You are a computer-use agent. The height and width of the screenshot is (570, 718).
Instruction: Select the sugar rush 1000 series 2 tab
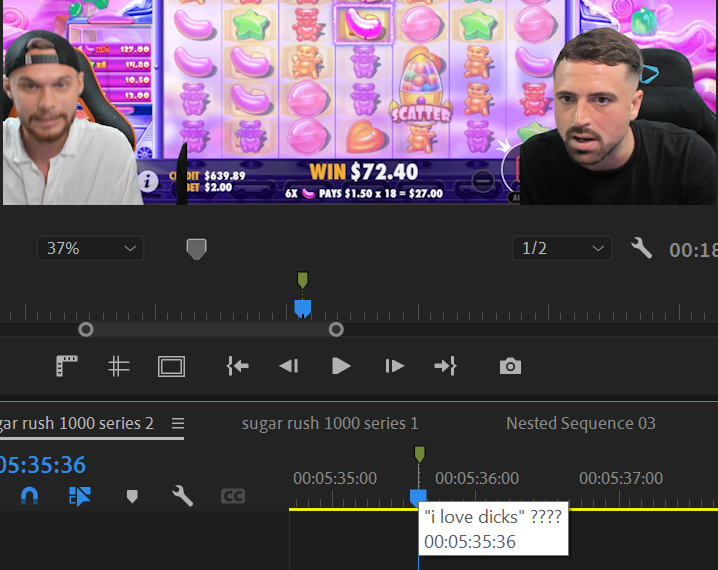pos(77,423)
